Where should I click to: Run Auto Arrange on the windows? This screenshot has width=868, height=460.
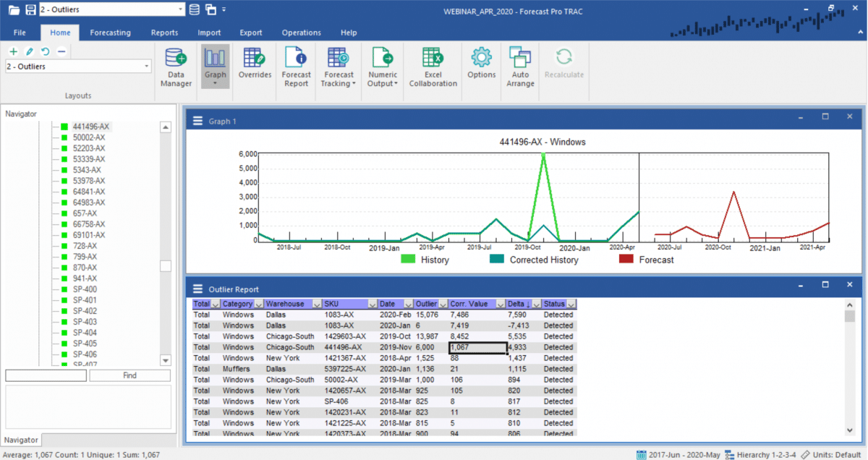pyautogui.click(x=520, y=67)
